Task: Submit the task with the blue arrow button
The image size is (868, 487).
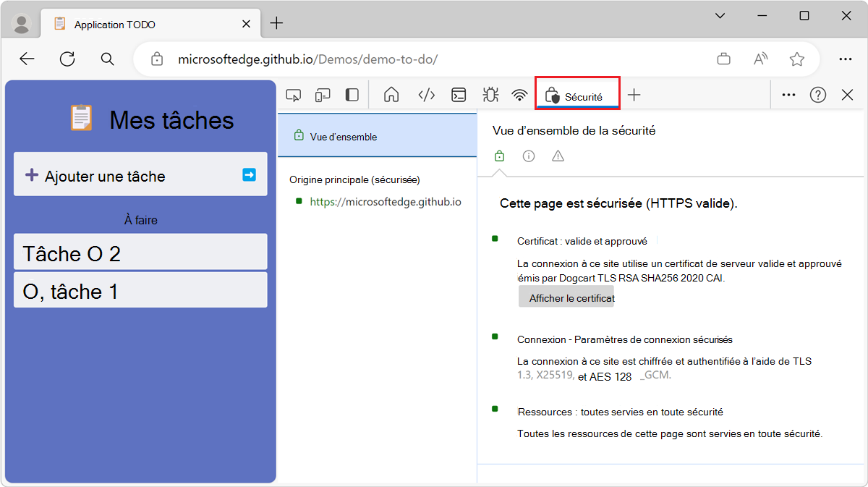Action: [249, 174]
